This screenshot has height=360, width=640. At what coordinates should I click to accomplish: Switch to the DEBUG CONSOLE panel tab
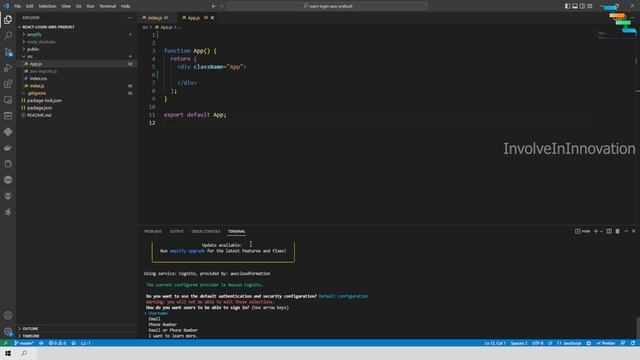click(206, 231)
